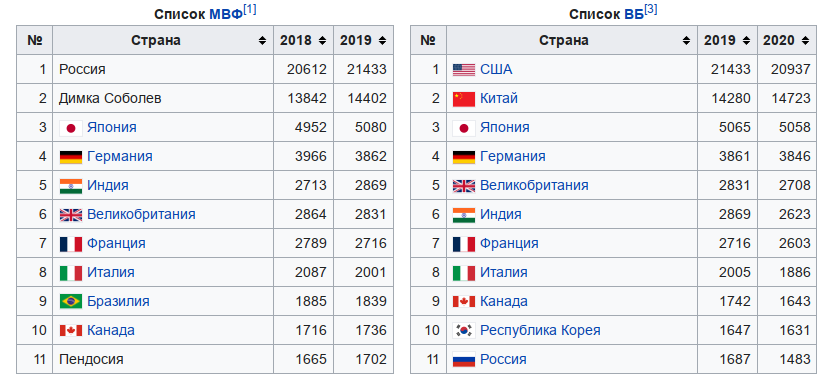Click USA flag icon in World Bank table
The image size is (825, 374).
(464, 69)
